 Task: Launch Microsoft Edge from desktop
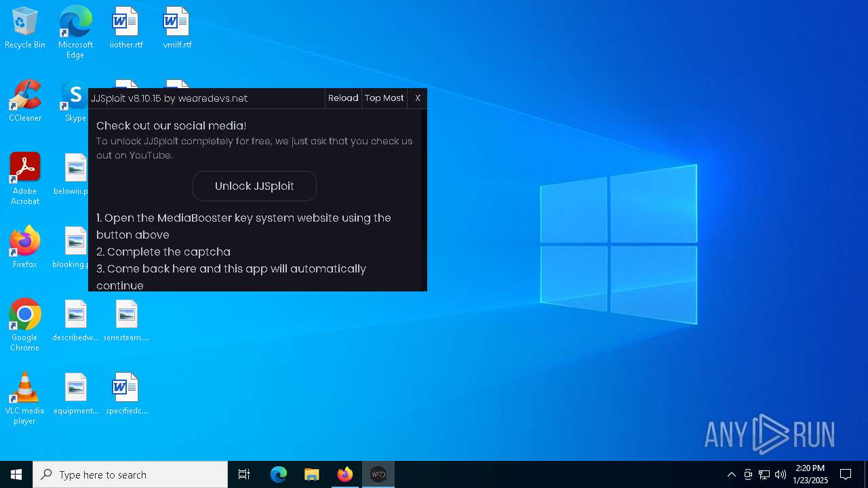(x=75, y=32)
